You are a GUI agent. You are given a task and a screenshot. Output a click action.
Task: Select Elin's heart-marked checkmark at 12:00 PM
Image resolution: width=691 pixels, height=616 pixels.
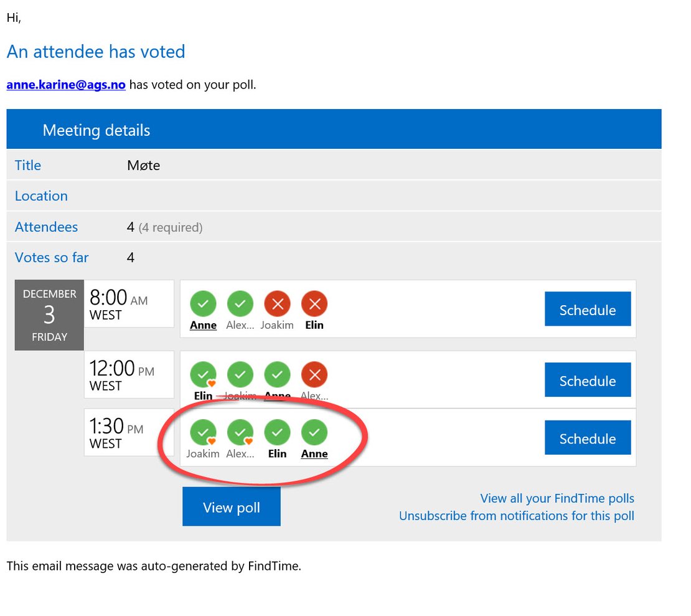[x=203, y=374]
